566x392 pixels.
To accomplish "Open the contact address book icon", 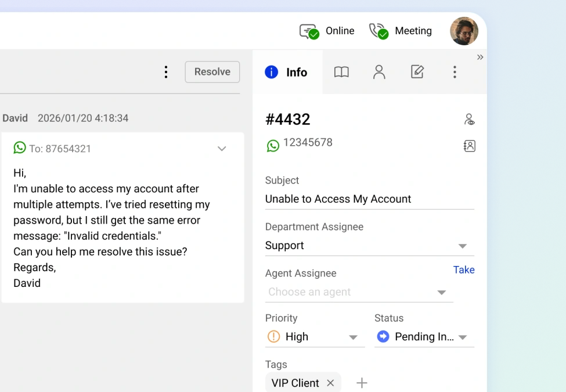I will coord(469,146).
